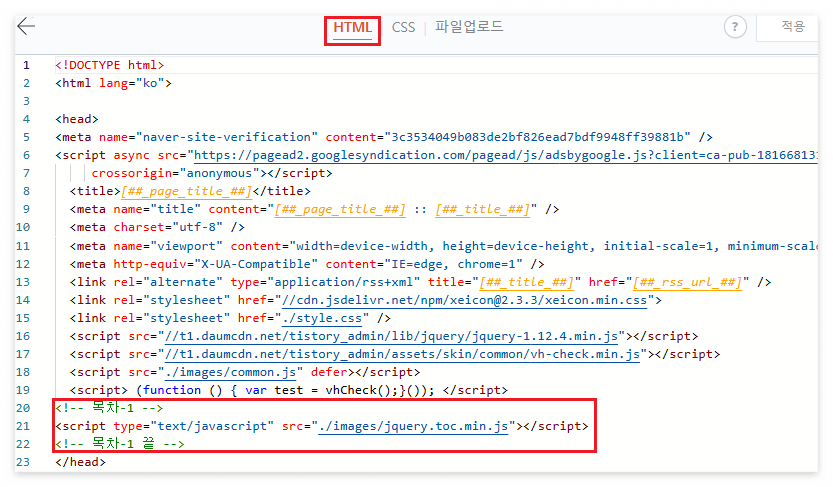
Task: Switch to the CSS tab
Action: 403,27
